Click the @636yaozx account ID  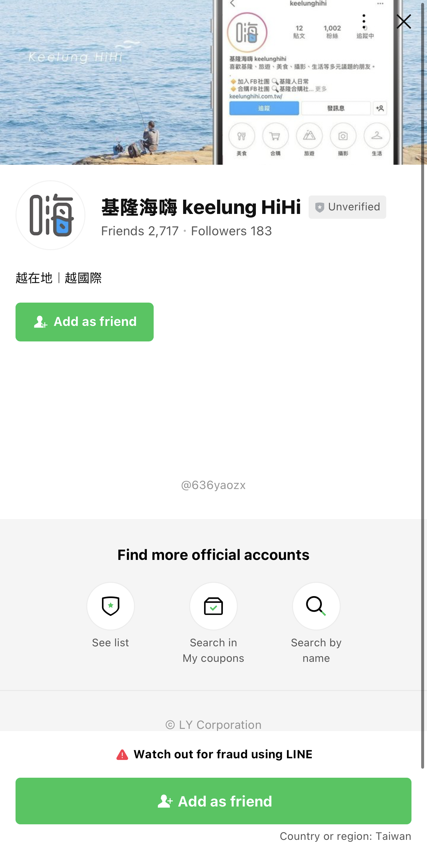[213, 485]
